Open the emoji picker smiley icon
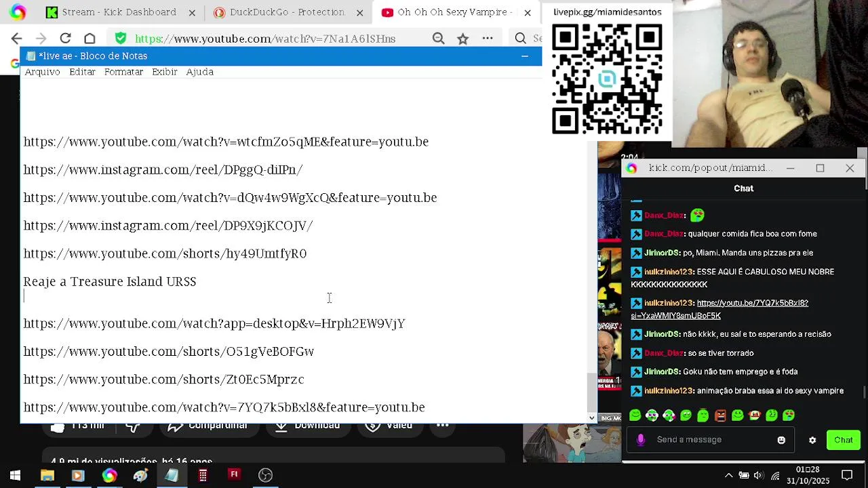The image size is (868, 488). point(781,441)
